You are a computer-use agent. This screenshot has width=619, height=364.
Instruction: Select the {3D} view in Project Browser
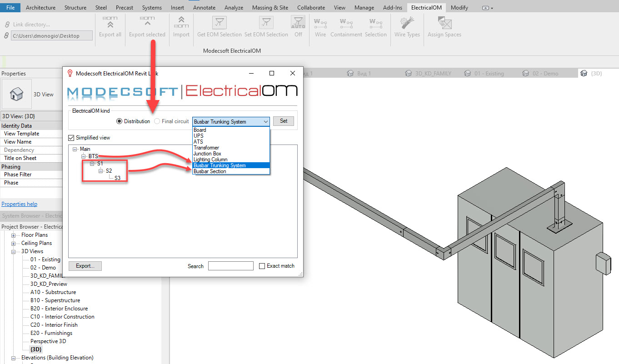pos(36,349)
